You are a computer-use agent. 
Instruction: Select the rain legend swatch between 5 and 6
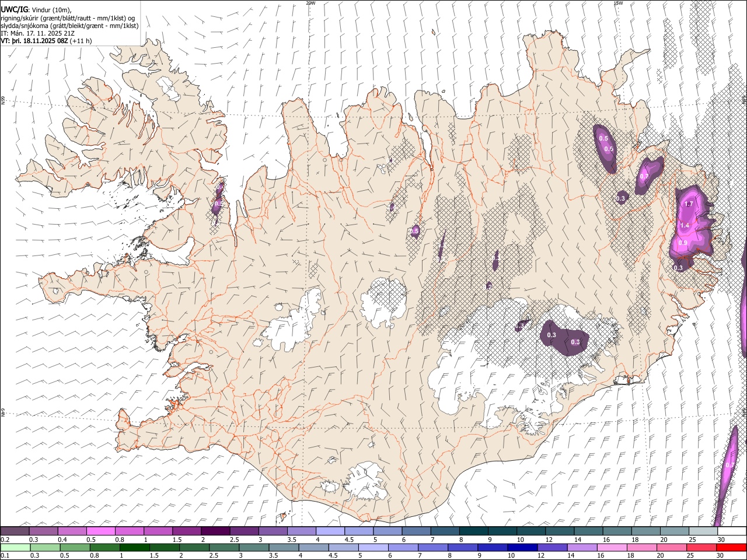coord(373,547)
